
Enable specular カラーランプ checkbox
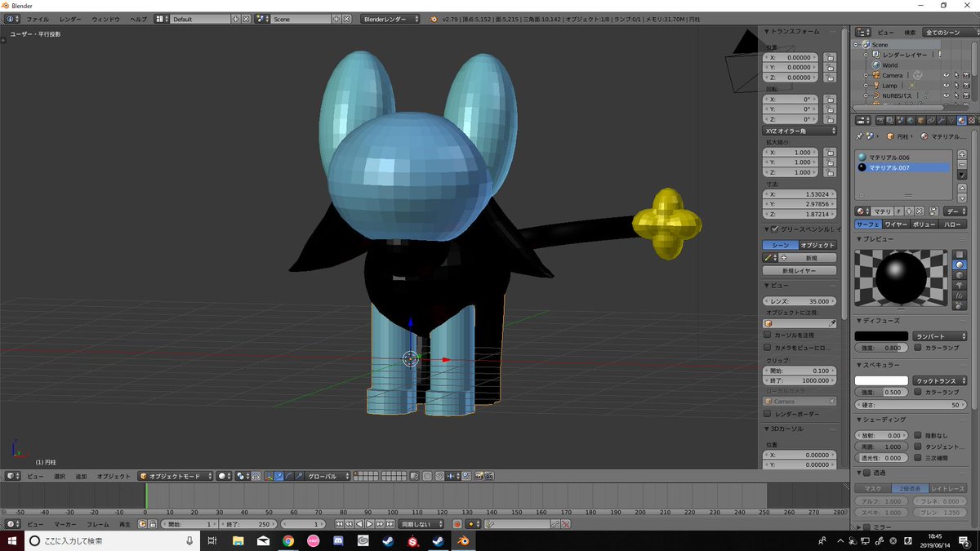[x=919, y=393]
